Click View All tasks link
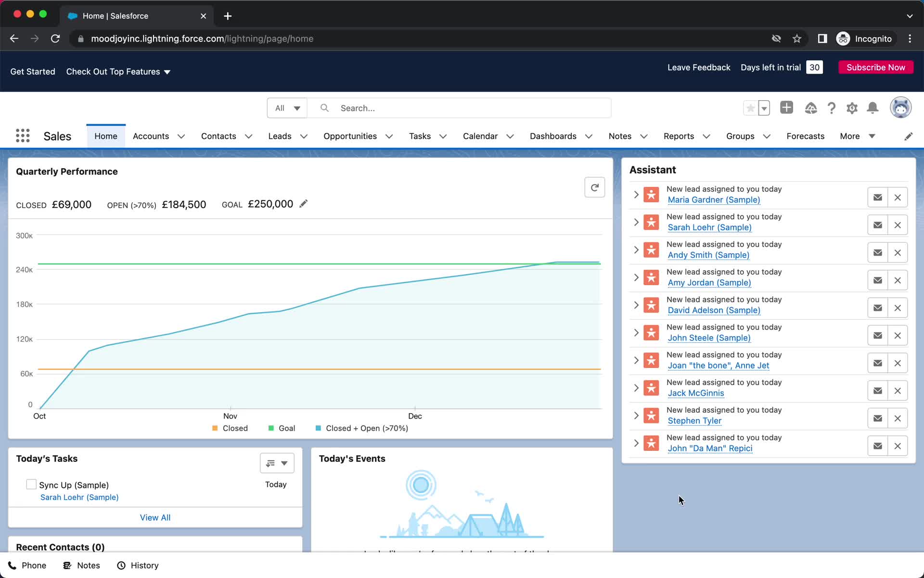Image resolution: width=924 pixels, height=578 pixels. pos(155,517)
